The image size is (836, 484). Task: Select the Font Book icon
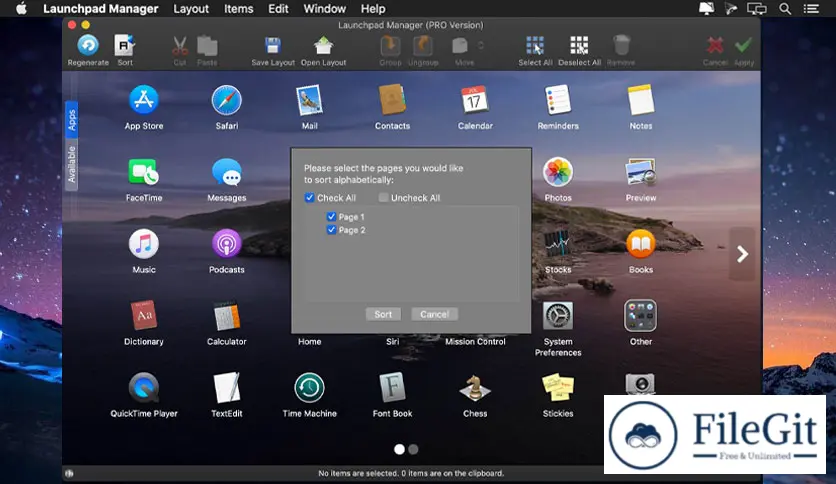(392, 388)
